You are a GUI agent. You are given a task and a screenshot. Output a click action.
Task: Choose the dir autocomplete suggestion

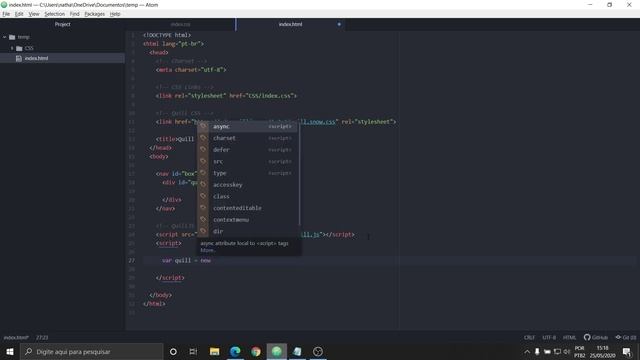click(x=248, y=231)
